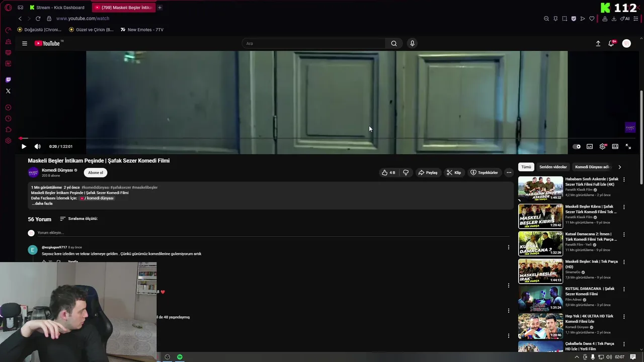644x362 pixels.
Task: Select the 'Seriden videolar' chip
Action: click(553, 167)
